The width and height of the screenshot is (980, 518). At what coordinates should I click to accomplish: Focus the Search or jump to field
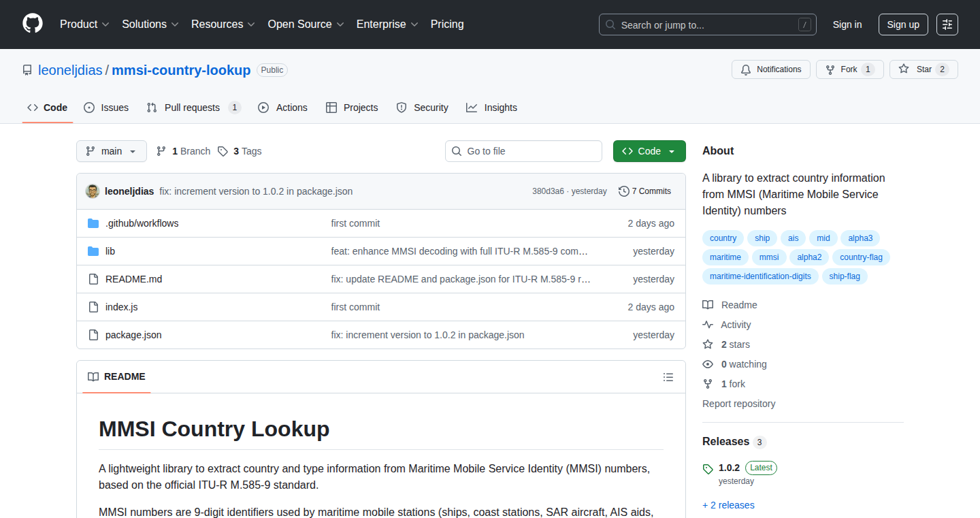tap(708, 25)
